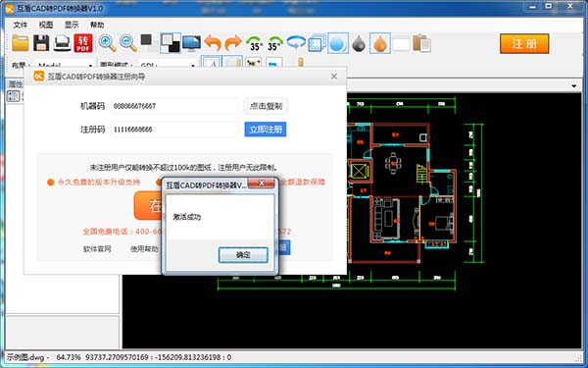The width and height of the screenshot is (588, 368).
Task: Click the zoom out magnifier icon
Action: point(127,43)
